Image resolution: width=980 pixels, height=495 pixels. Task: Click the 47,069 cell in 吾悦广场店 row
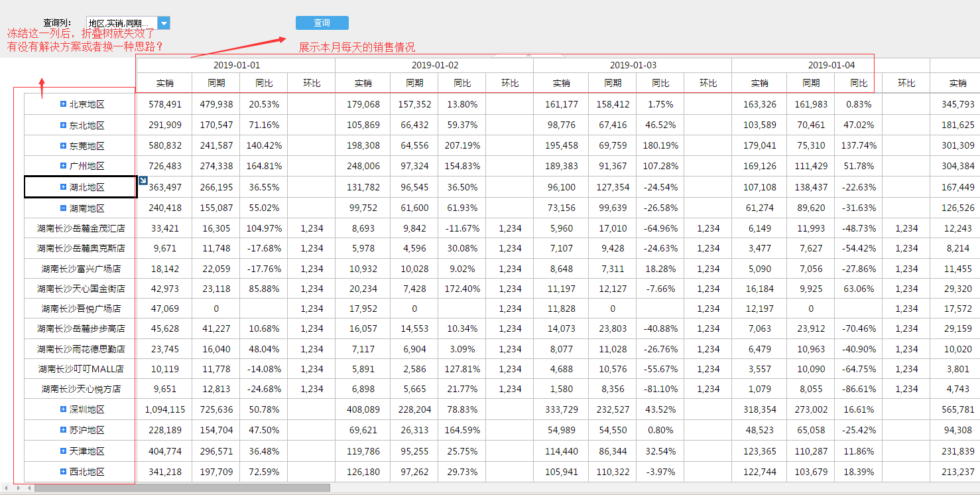(x=164, y=309)
